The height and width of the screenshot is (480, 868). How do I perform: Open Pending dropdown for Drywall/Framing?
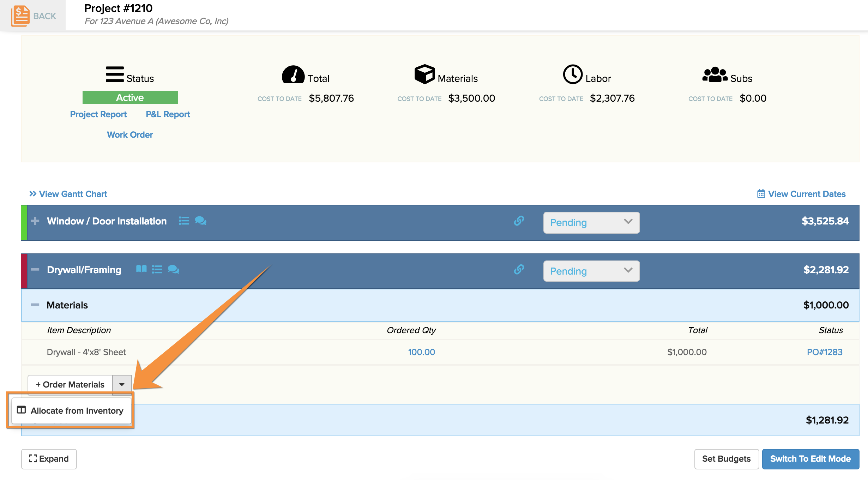591,271
